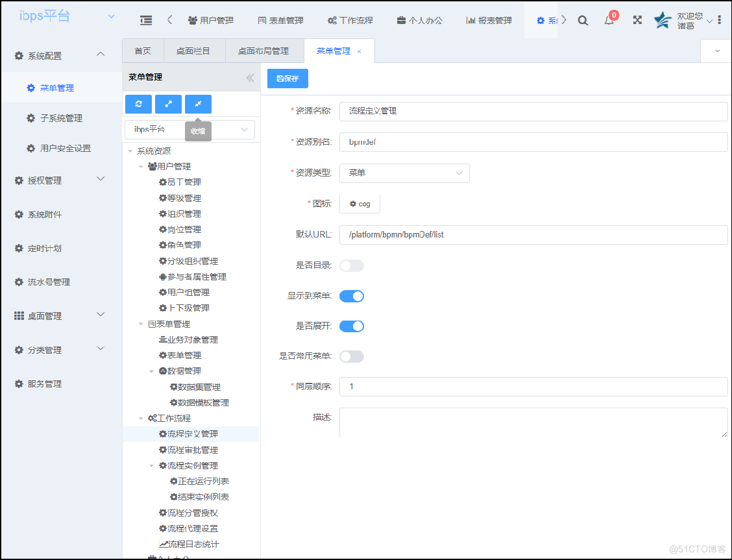Click the 收缩 collapse-all icon
The width and height of the screenshot is (732, 560).
click(198, 104)
